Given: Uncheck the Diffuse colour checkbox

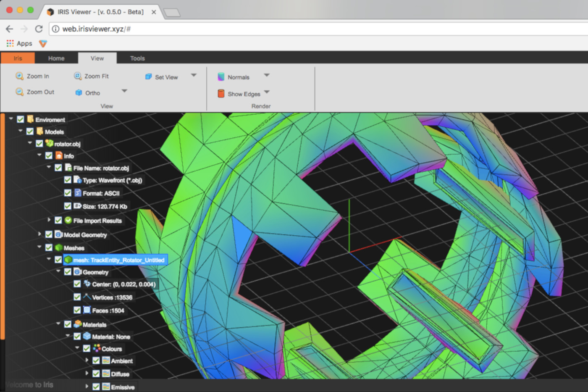Looking at the screenshot, I should tap(96, 374).
